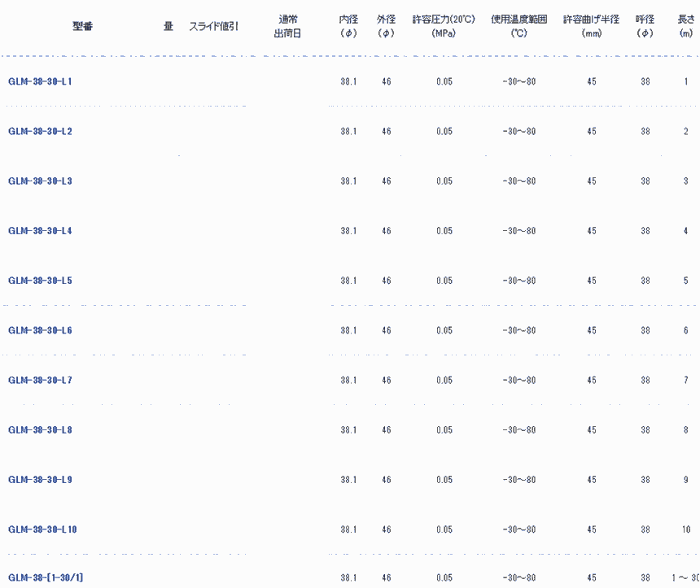Choose the GLM-38-30-L7 model link

click(x=40, y=381)
